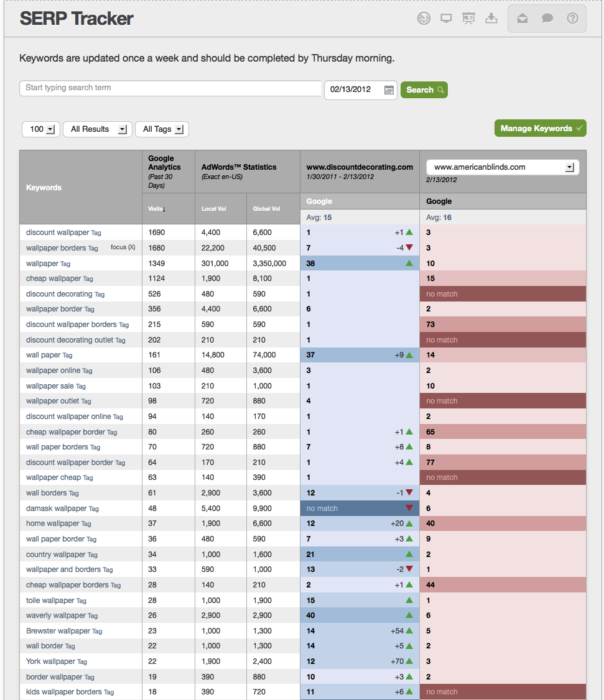The image size is (604, 700).
Task: Expand the 'All Results' filter dropdown
Action: (x=97, y=129)
